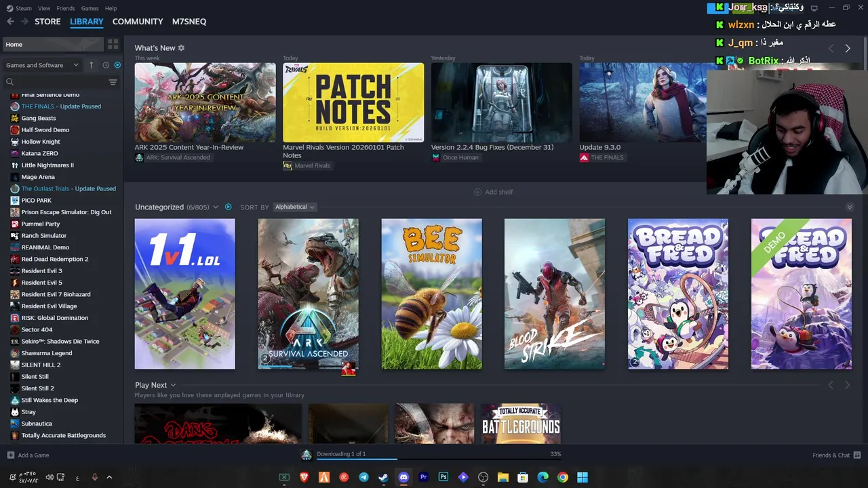Open the View menu
The image size is (868, 488).
tap(44, 8)
